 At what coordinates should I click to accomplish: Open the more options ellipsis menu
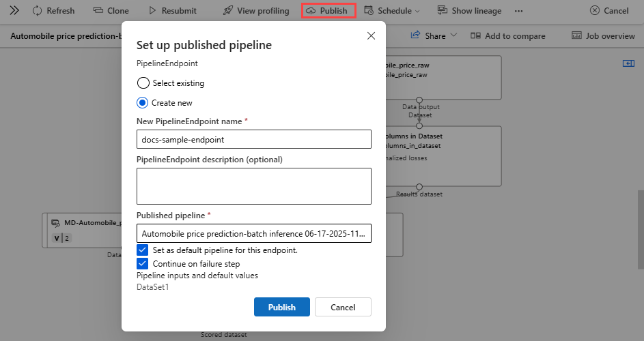click(x=519, y=11)
